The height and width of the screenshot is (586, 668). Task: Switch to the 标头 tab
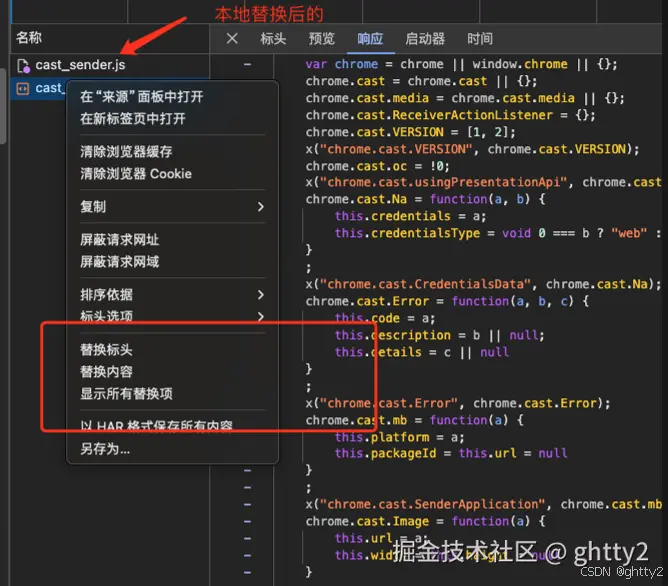pos(273,39)
